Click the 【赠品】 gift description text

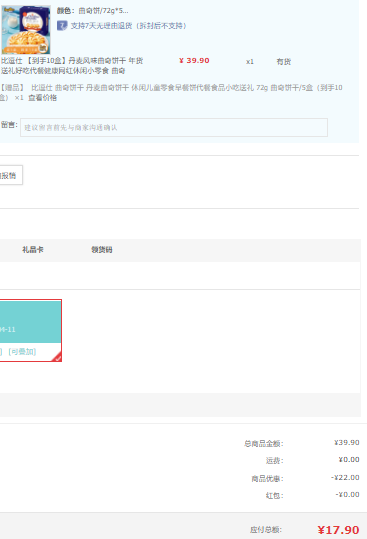tap(171, 93)
